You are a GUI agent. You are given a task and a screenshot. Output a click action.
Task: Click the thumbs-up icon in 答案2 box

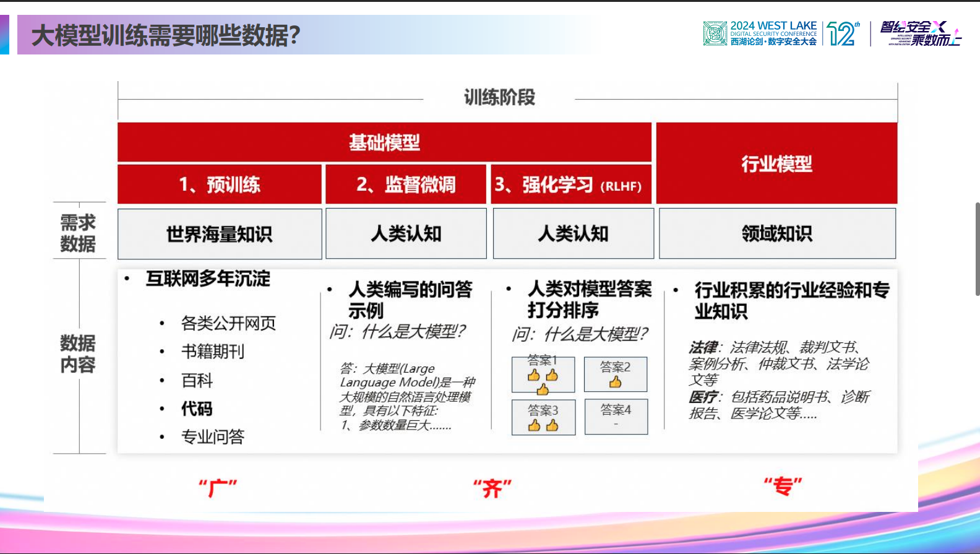[x=615, y=383]
